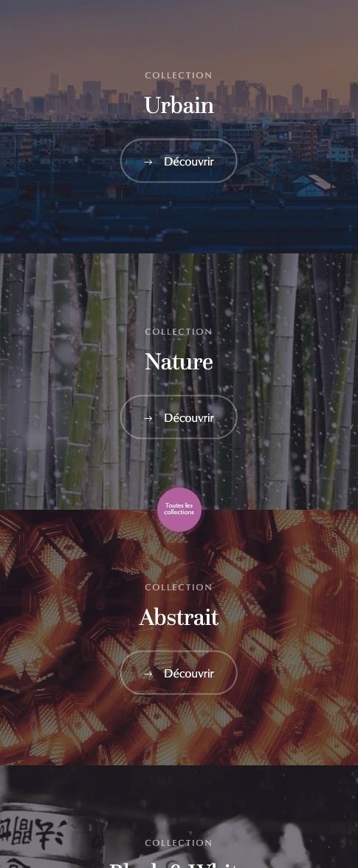Image resolution: width=358 pixels, height=868 pixels.
Task: Click the arrow icon in Urbain's Découvrir button
Action: (148, 163)
